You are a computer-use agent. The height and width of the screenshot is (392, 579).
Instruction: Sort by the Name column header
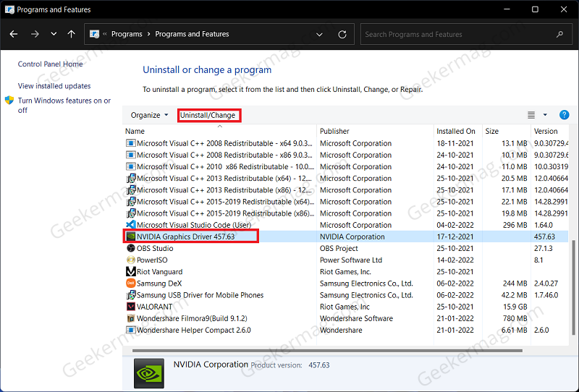pos(135,131)
